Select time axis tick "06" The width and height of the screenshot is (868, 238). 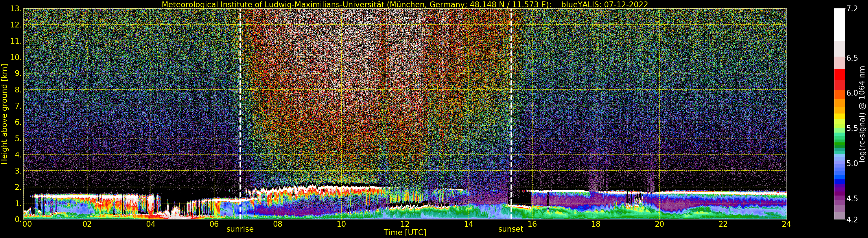click(x=214, y=224)
